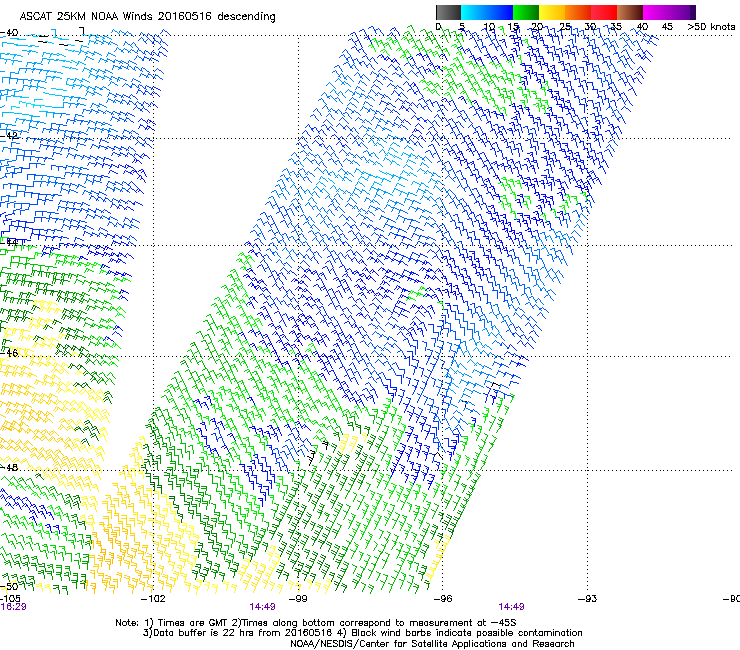The width and height of the screenshot is (740, 650).
Task: Click the legend value '25'
Action: pyautogui.click(x=565, y=27)
